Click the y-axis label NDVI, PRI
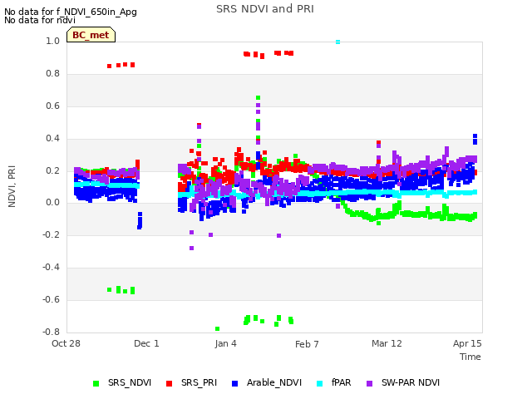Screen dimensions: 532x399 [12, 186]
